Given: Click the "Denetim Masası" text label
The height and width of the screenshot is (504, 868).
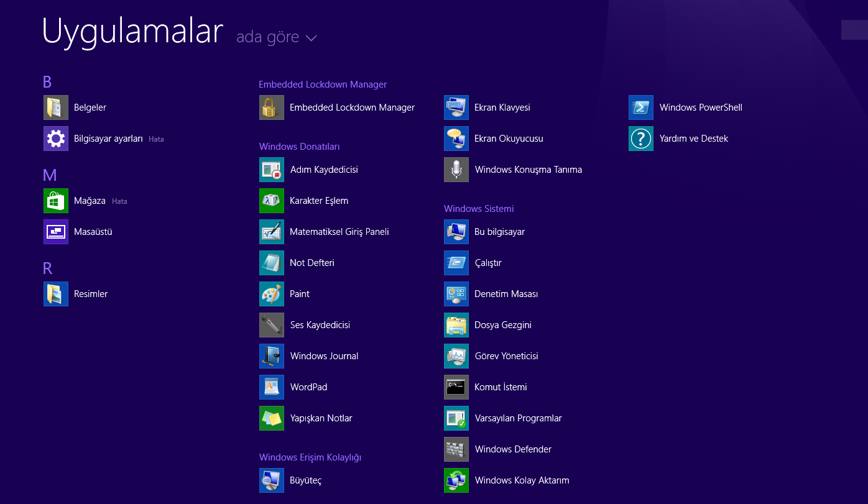Looking at the screenshot, I should pos(506,294).
